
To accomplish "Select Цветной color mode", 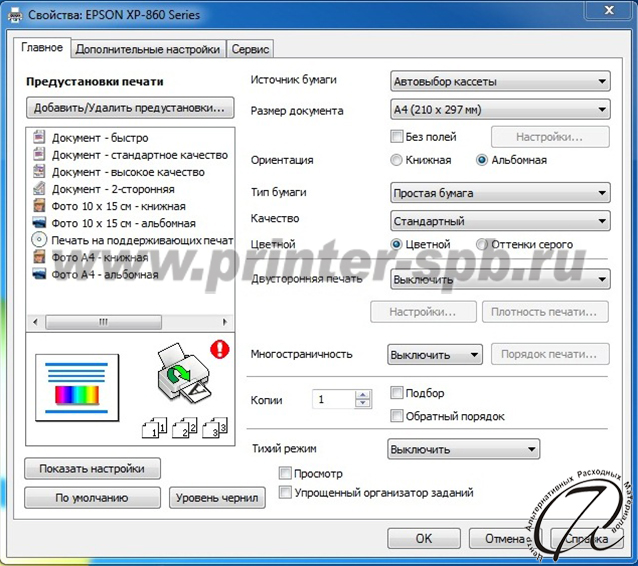I will click(396, 244).
